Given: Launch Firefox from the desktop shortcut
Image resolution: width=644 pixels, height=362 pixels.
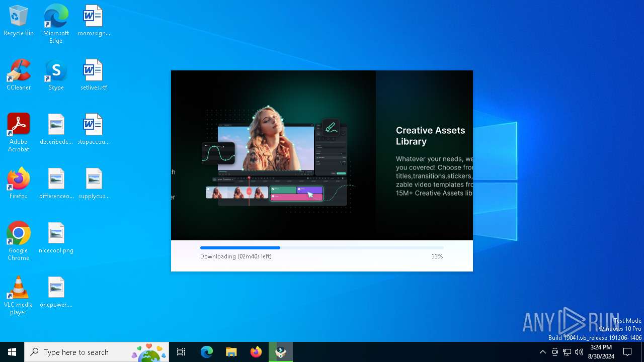Looking at the screenshot, I should pos(19,184).
